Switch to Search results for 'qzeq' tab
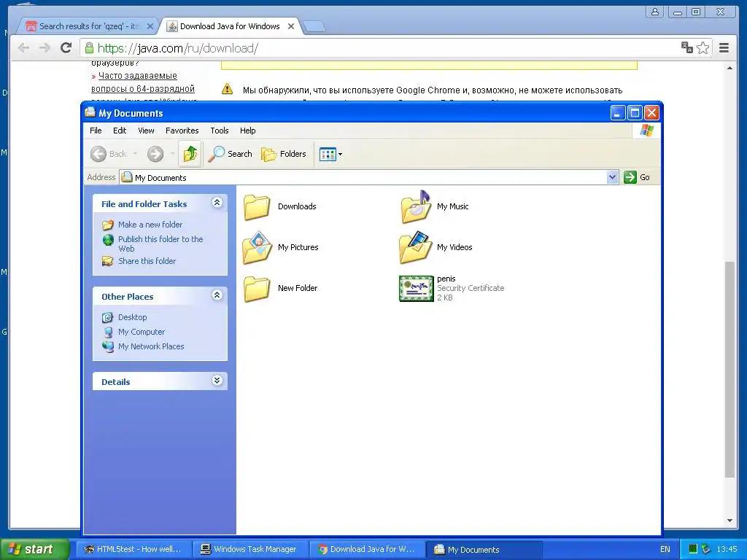The width and height of the screenshot is (747, 560). 88,26
